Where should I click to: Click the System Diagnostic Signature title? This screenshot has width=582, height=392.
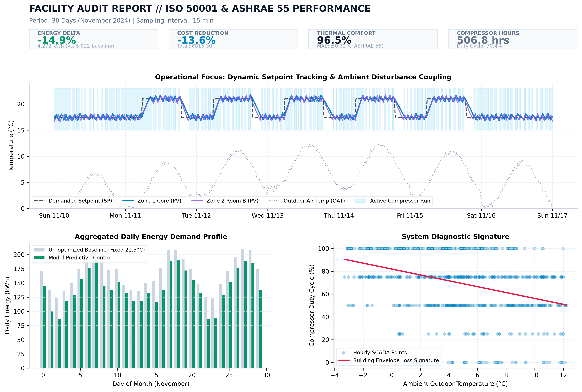point(455,237)
